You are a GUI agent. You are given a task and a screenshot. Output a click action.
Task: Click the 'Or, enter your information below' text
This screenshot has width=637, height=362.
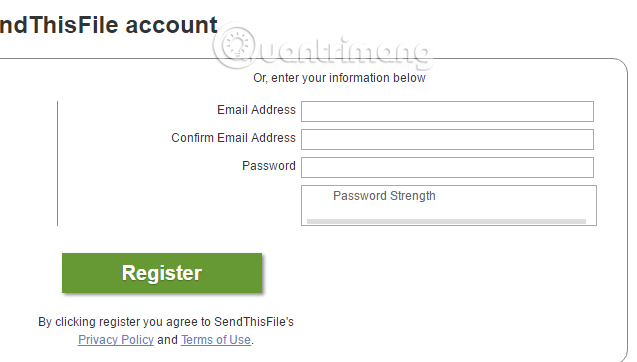tap(340, 78)
